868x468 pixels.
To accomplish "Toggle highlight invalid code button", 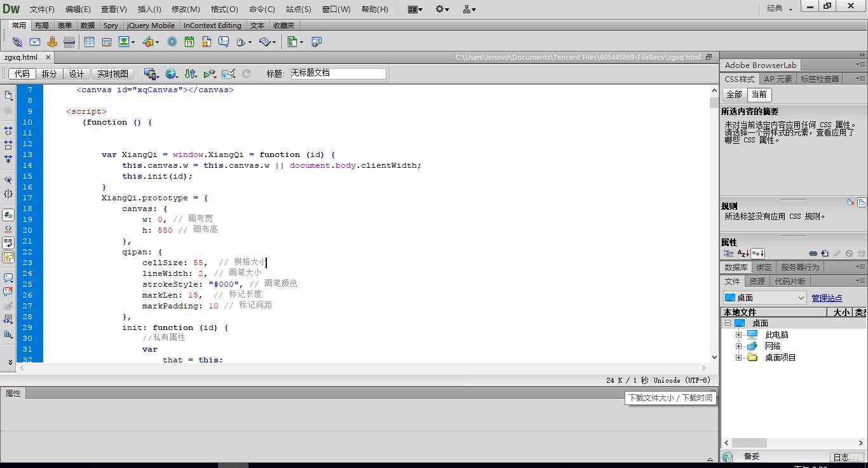I will click(x=8, y=229).
